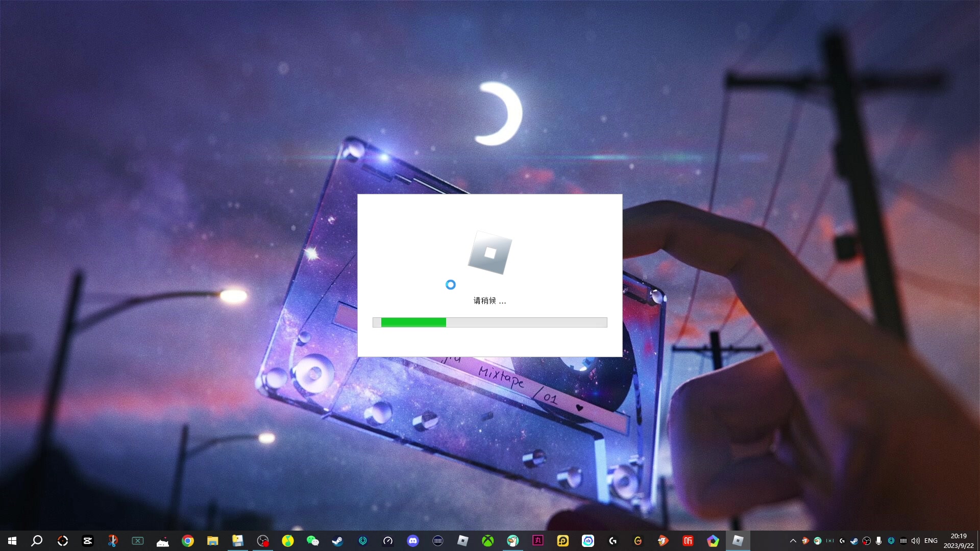Click the 请稍候 status text
The height and width of the screenshot is (551, 980).
pos(490,300)
